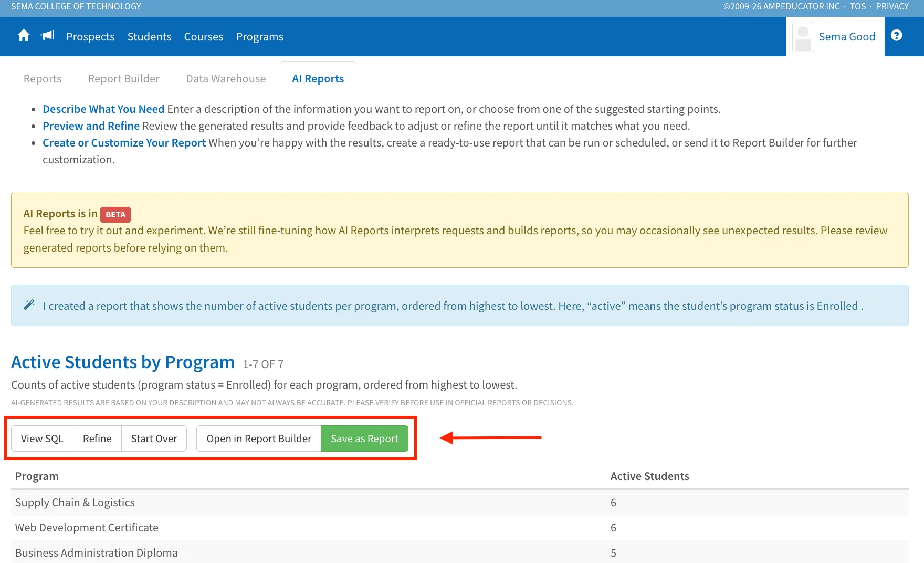Switch to the Data Warehouse tab
The height and width of the screenshot is (563, 924).
226,79
